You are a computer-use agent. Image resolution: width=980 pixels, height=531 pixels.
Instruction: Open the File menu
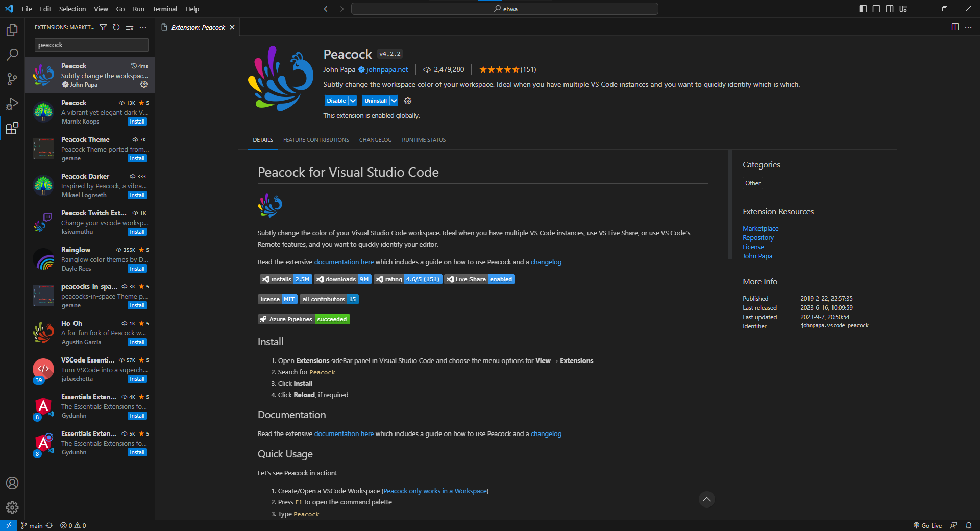(x=27, y=9)
